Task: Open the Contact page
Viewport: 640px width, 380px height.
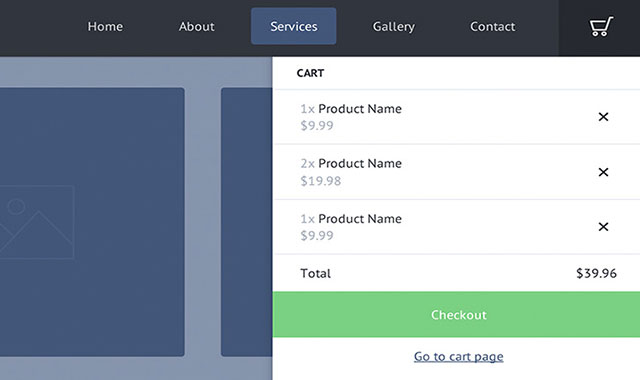Action: pos(493,27)
